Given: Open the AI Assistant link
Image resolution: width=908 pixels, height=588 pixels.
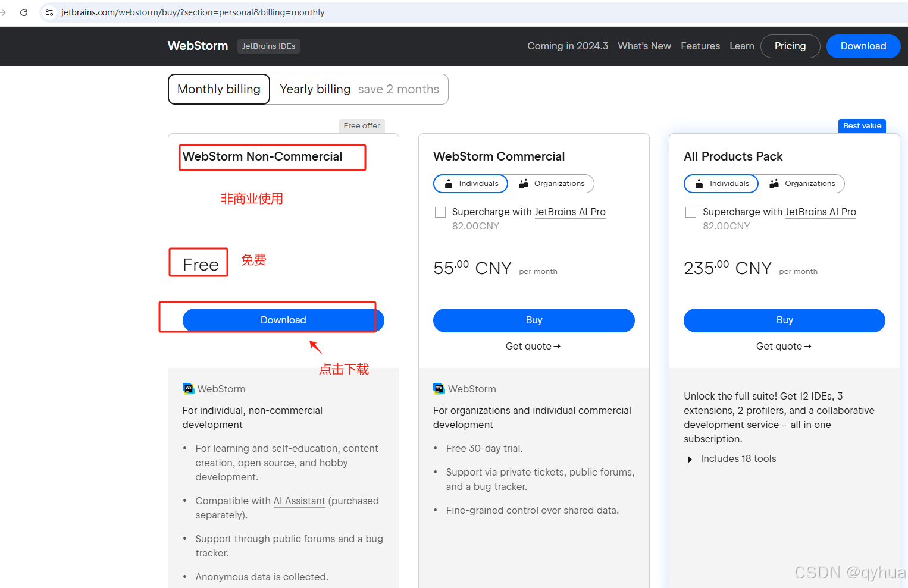Looking at the screenshot, I should (299, 501).
